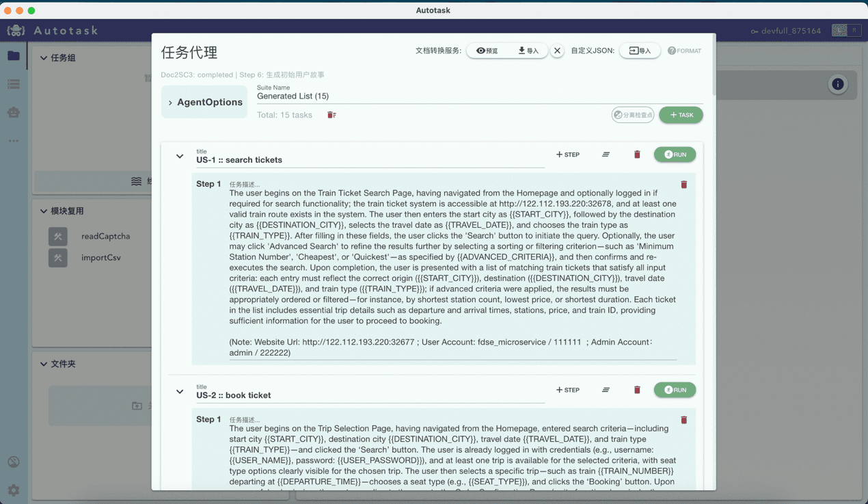
Task: Collapse the US-2 book ticket task
Action: point(180,392)
